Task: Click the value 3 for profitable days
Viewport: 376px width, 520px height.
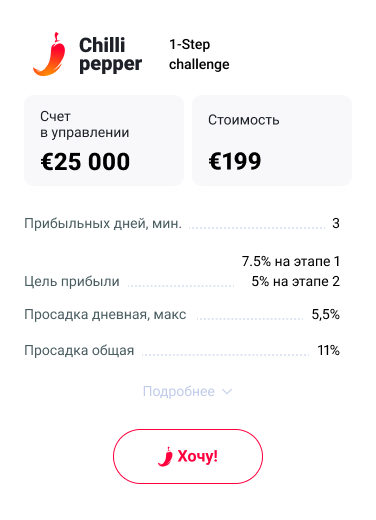Action: pyautogui.click(x=336, y=223)
